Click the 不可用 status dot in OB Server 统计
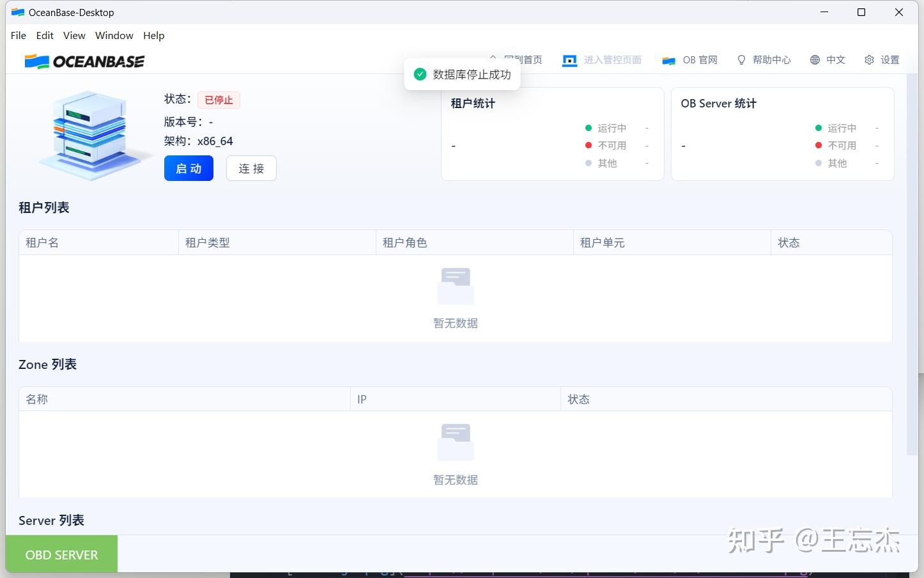This screenshot has height=578, width=924. click(819, 145)
